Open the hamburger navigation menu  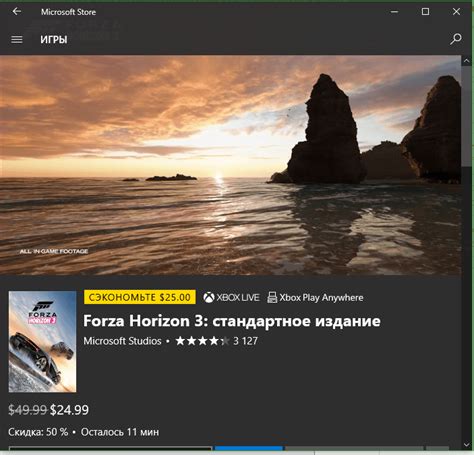(x=17, y=40)
